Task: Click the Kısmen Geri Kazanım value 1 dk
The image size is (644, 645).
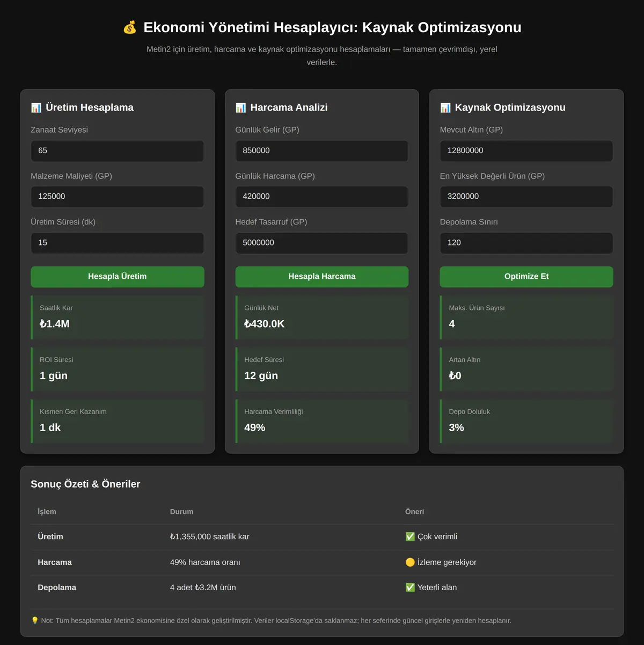Action: click(x=50, y=427)
